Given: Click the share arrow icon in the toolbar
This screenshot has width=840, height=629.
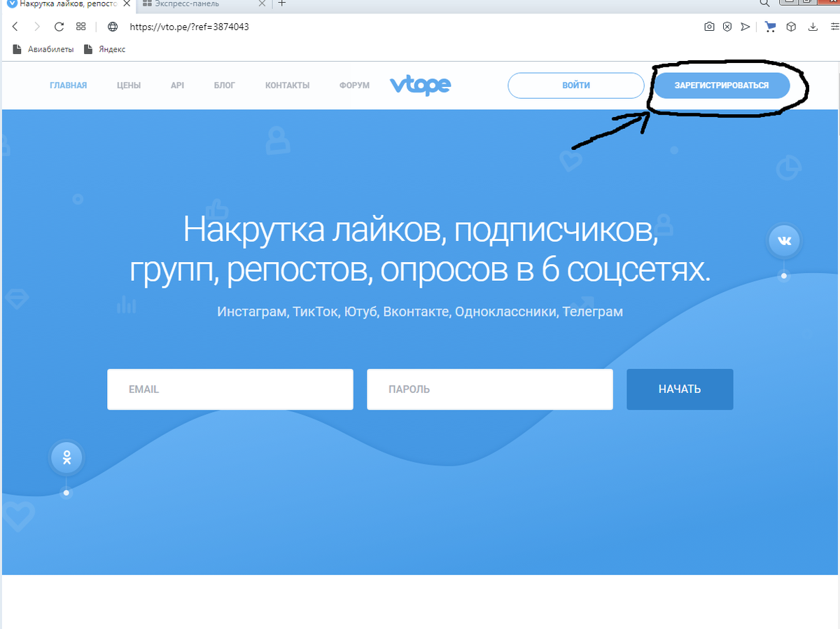Looking at the screenshot, I should pos(745,27).
